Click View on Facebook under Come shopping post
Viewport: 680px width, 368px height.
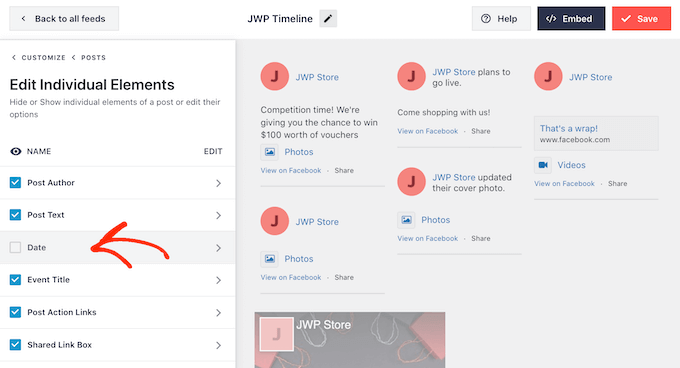[428, 131]
